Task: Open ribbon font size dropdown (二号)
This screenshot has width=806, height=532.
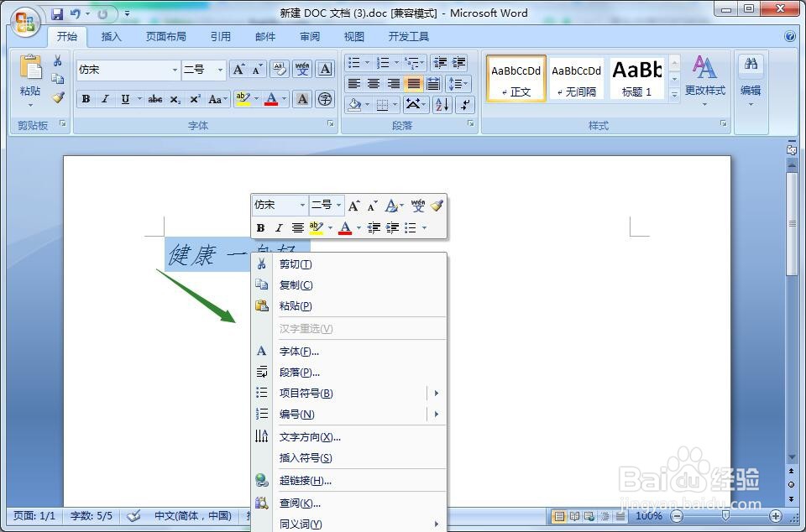Action: click(x=220, y=70)
